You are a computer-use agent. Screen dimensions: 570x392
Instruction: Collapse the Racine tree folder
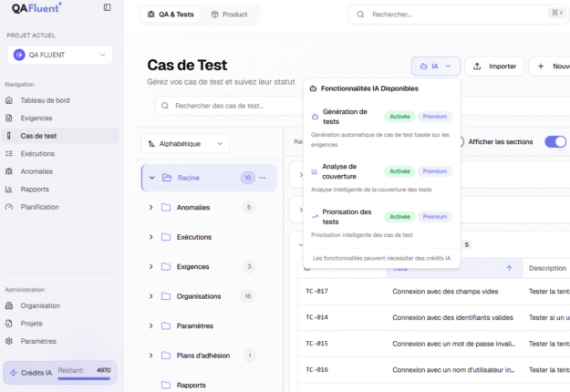click(151, 178)
